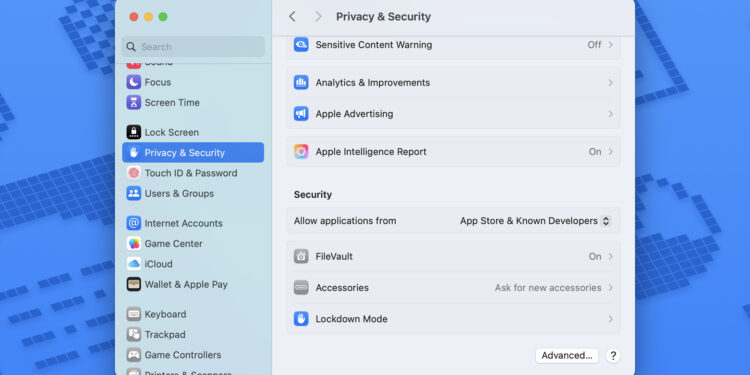Expand Apple Intelligence Report chevron
Image resolution: width=750 pixels, height=375 pixels.
610,152
